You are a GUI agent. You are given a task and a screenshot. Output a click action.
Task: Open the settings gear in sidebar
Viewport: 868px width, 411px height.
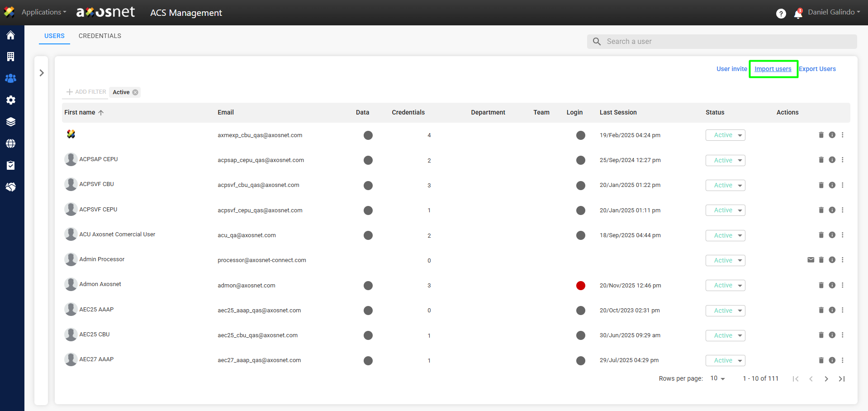[11, 100]
